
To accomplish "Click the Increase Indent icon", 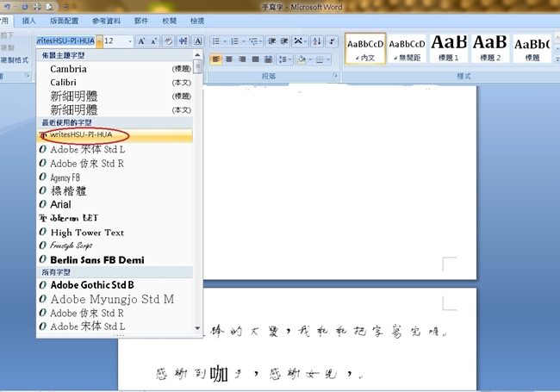I will 284,41.
